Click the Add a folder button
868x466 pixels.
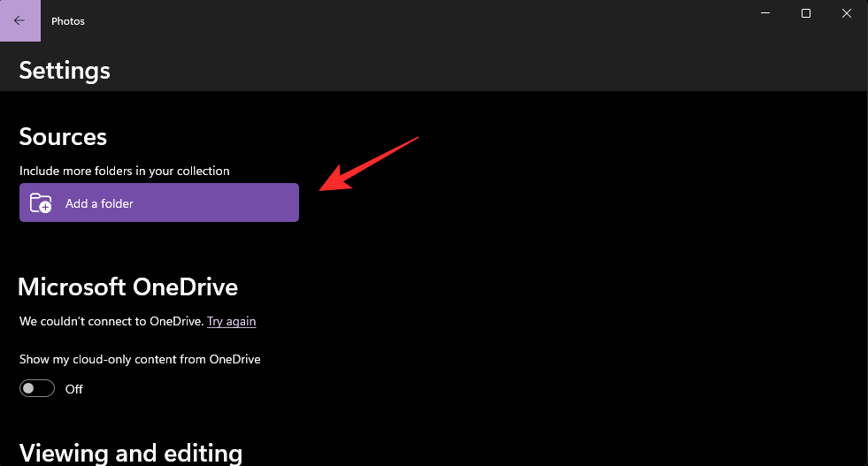coord(159,202)
